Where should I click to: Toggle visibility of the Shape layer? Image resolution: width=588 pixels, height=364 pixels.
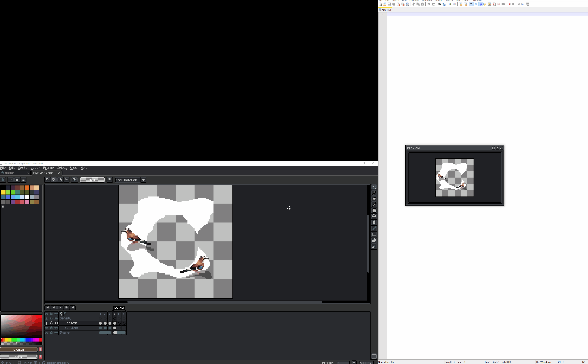click(46, 332)
